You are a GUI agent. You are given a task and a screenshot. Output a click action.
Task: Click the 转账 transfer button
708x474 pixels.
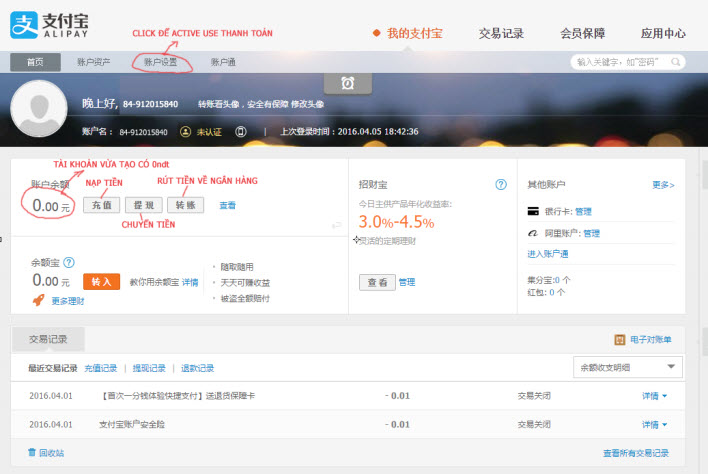186,205
